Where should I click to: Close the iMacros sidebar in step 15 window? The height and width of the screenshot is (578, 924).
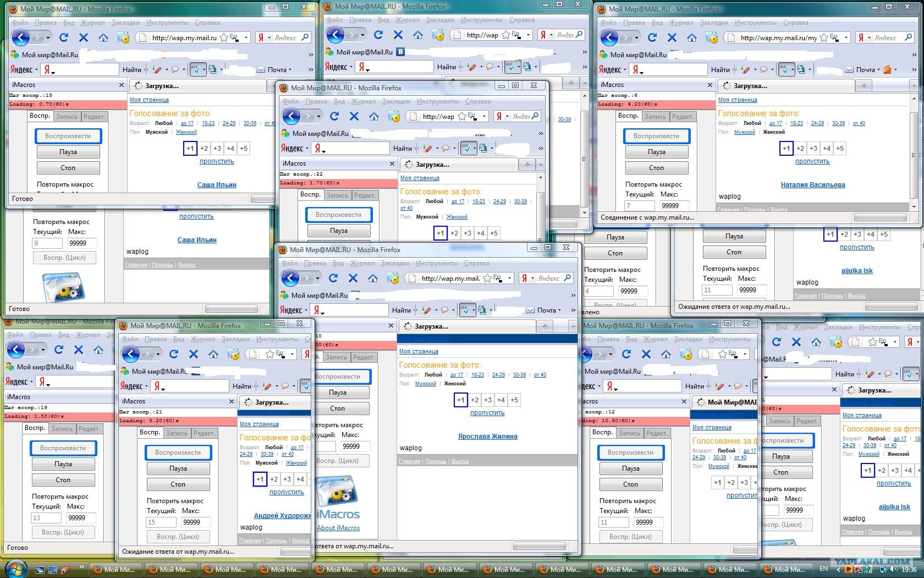click(122, 85)
